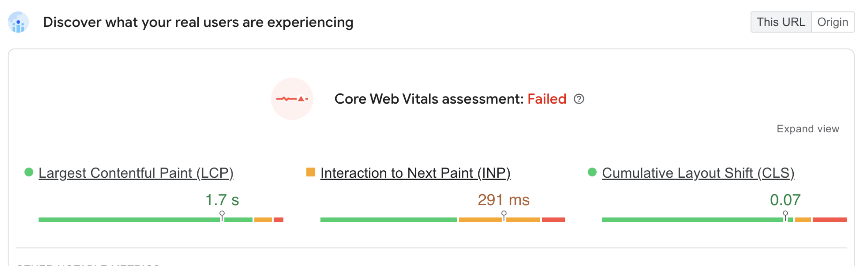The height and width of the screenshot is (266, 868).
Task: Click the INP distribution pin marker
Action: point(504,214)
